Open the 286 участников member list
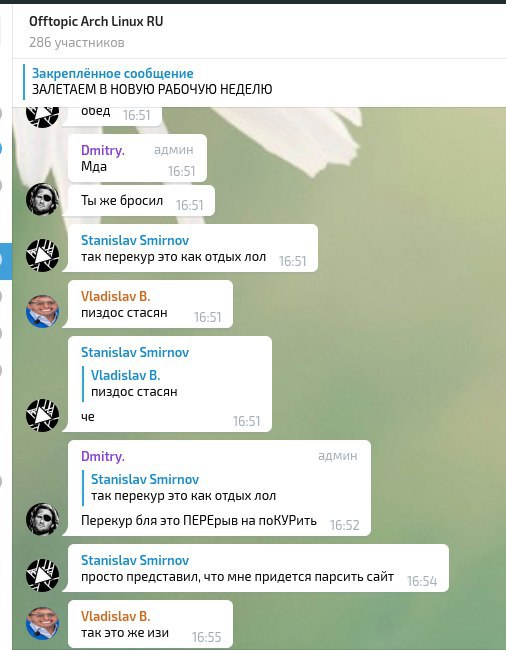This screenshot has width=506, height=650. (77, 42)
